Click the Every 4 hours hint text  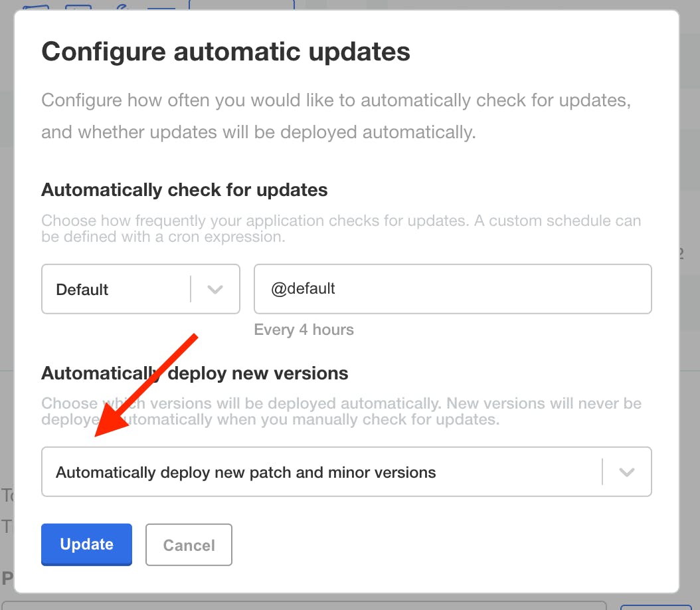(x=304, y=330)
